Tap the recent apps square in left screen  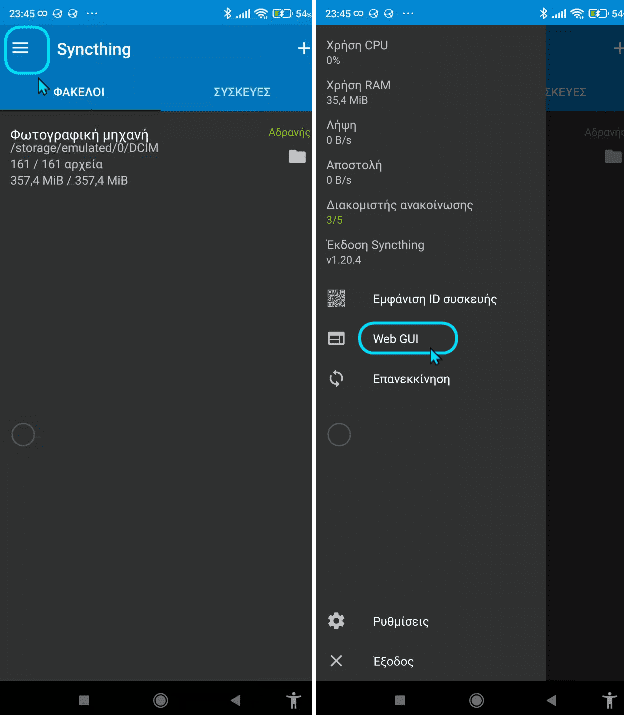coord(84,700)
